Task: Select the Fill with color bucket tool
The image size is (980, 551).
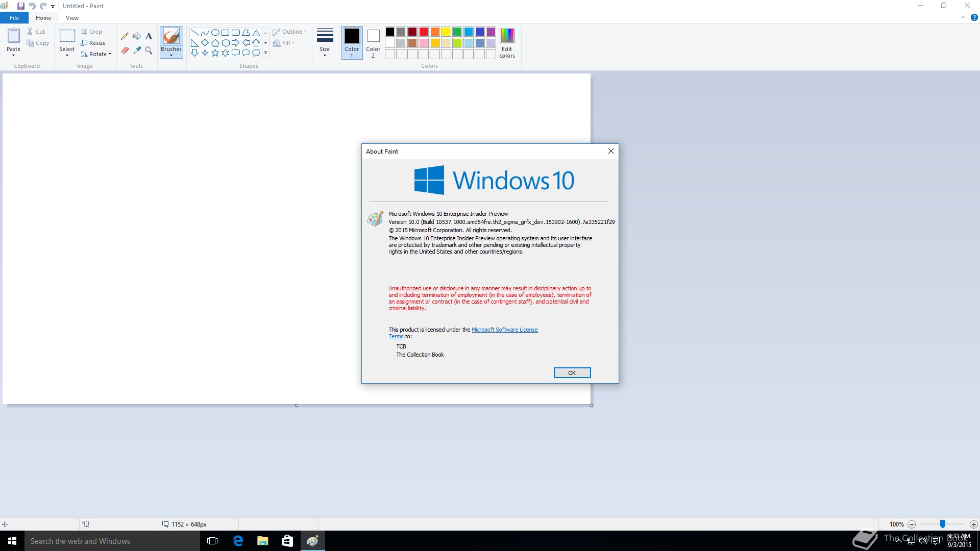Action: 137,36
